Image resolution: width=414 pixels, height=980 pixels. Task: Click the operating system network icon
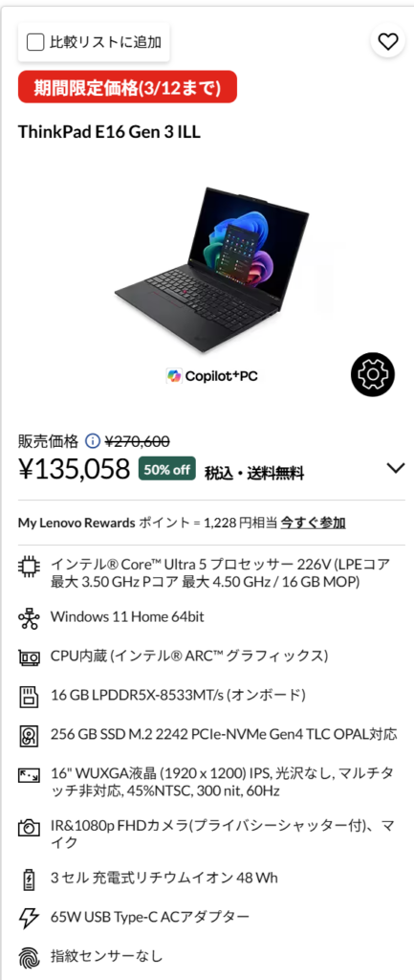click(28, 617)
